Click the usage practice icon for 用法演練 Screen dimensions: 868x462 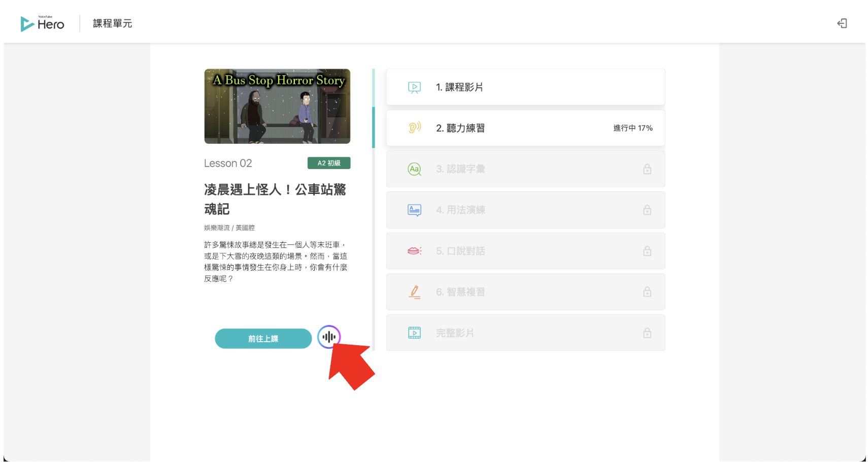[x=415, y=210]
